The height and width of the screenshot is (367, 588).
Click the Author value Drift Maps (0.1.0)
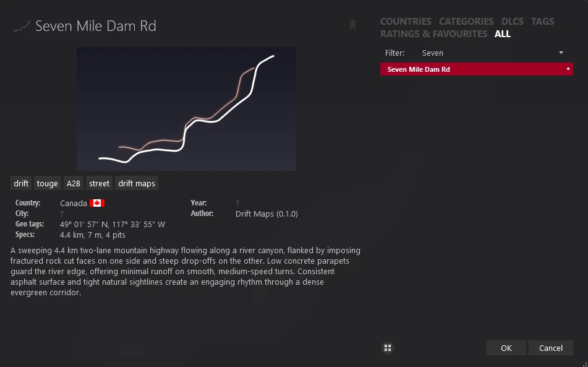[266, 214]
